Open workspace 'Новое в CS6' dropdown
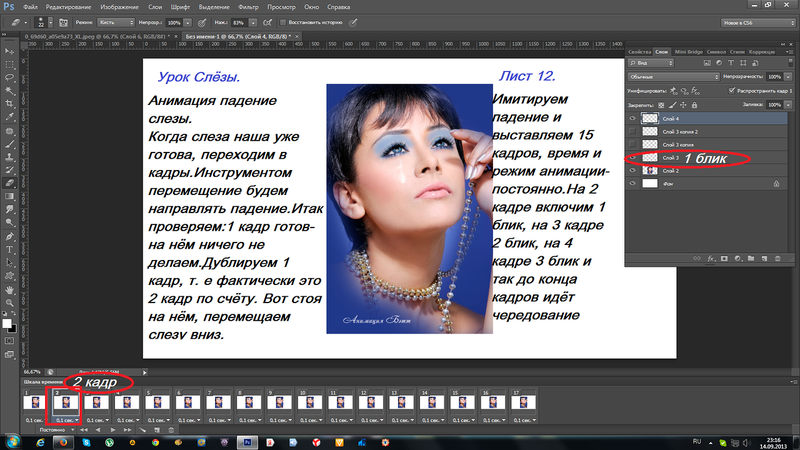Image resolution: width=800 pixels, height=450 pixels. [x=758, y=22]
